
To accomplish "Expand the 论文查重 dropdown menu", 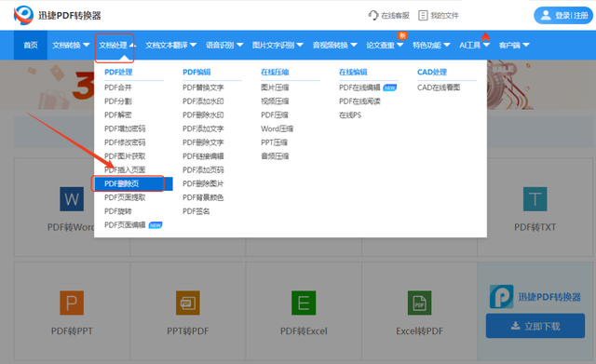I will (385, 46).
